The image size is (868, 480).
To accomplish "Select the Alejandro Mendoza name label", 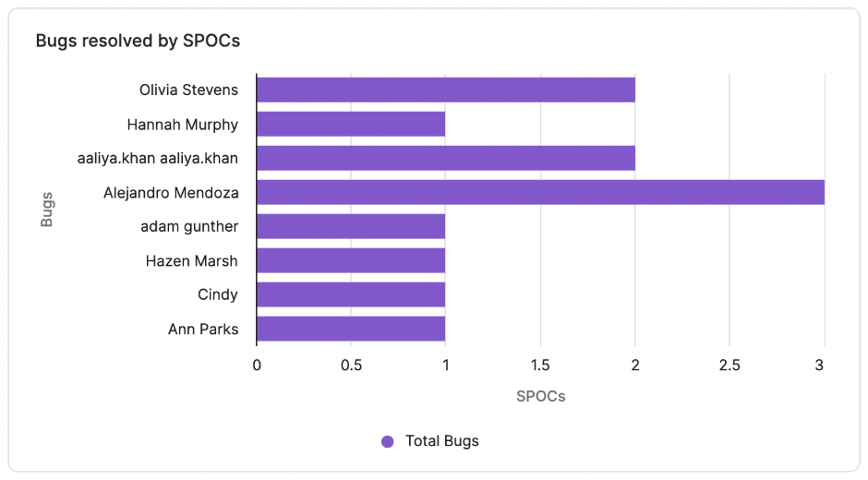I will [171, 192].
